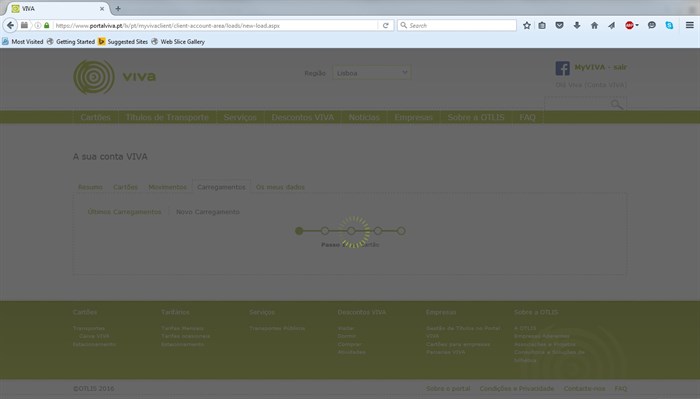This screenshot has height=399, width=700.
Task: Reload the page with the refresh icon
Action: tap(386, 25)
